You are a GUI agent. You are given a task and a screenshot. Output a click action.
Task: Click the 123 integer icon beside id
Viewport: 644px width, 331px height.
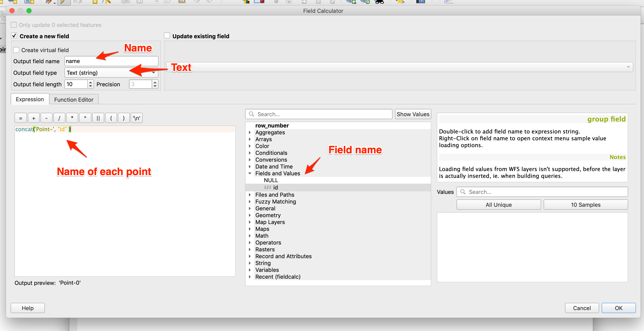click(267, 187)
